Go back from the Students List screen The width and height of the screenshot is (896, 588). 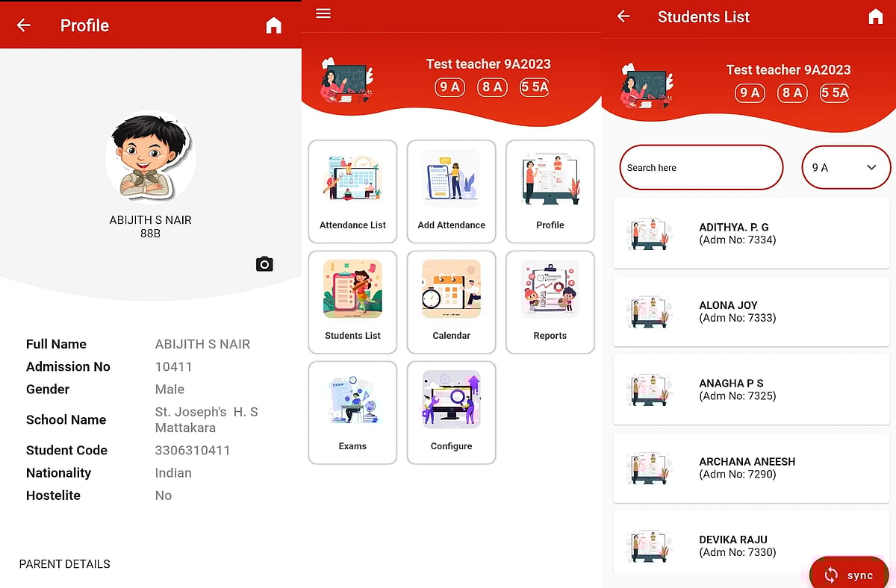624,16
